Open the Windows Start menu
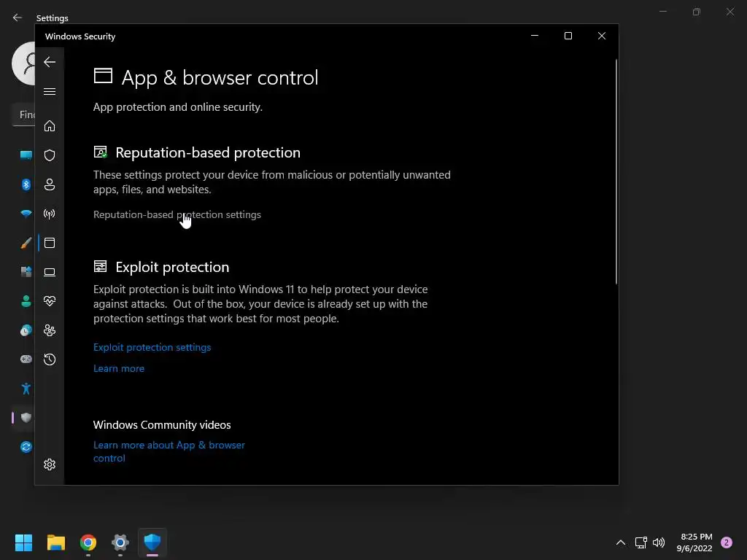This screenshot has width=747, height=560. coord(23,542)
